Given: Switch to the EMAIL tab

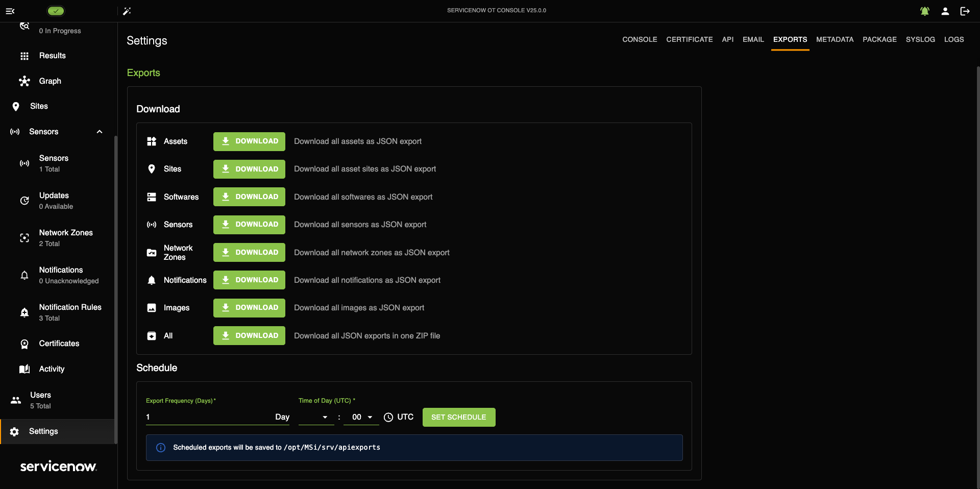Looking at the screenshot, I should pos(753,39).
